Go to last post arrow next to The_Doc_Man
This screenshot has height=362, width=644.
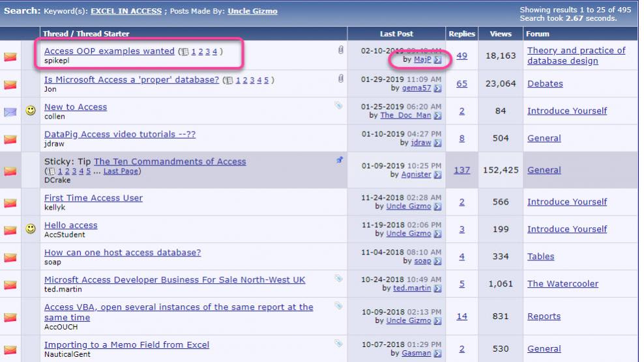(438, 116)
